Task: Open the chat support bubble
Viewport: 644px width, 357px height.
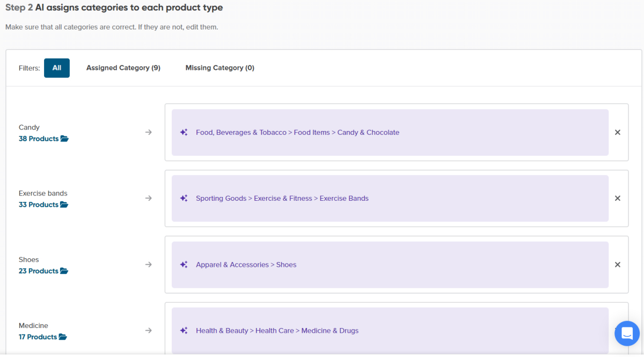Action: [627, 333]
